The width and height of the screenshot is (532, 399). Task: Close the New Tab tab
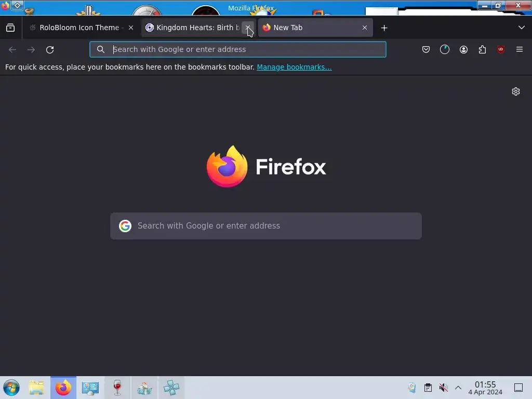(x=365, y=28)
